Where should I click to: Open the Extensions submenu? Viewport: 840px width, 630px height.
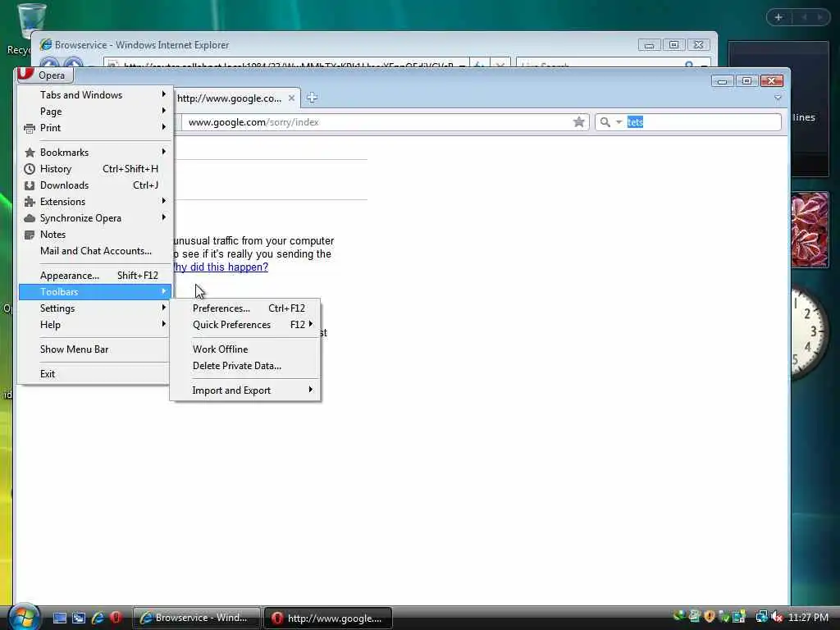(95, 202)
